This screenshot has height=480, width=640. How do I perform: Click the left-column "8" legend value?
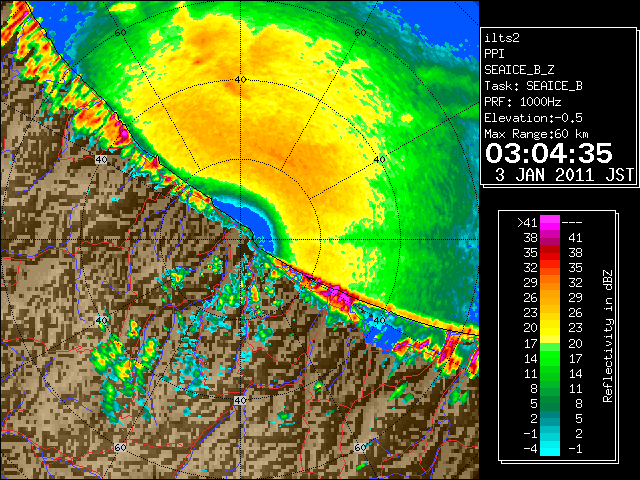pyautogui.click(x=534, y=389)
